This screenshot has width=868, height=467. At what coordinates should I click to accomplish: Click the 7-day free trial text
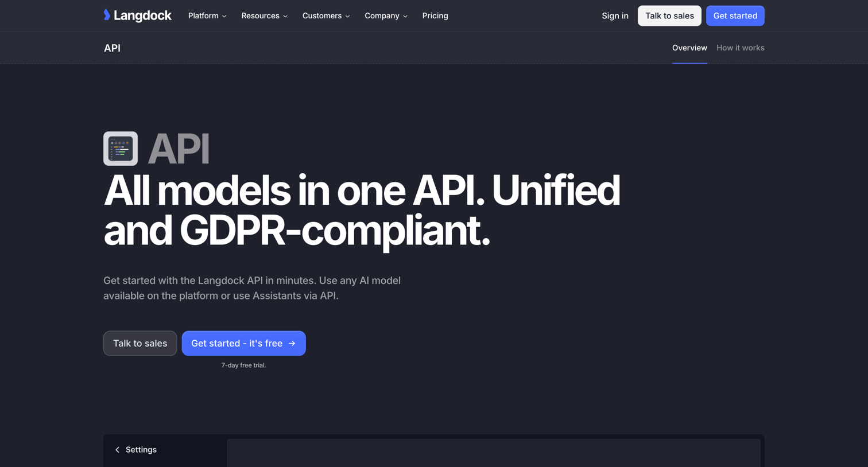point(243,365)
